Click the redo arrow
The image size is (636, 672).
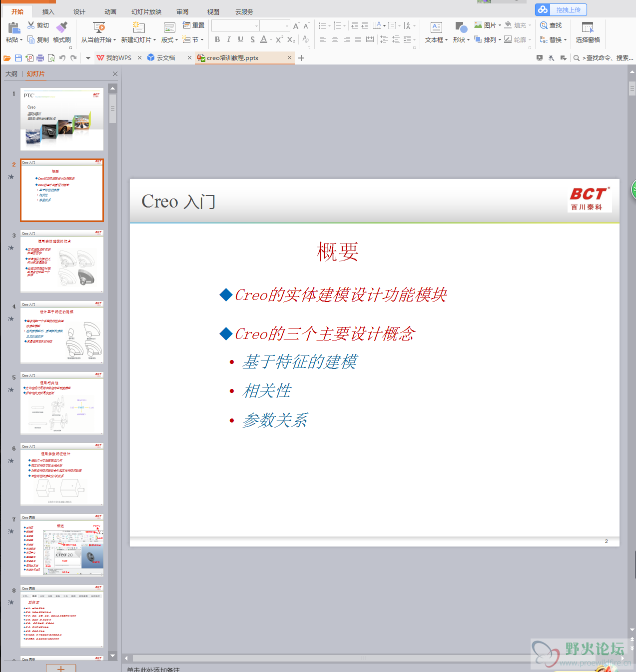point(73,58)
